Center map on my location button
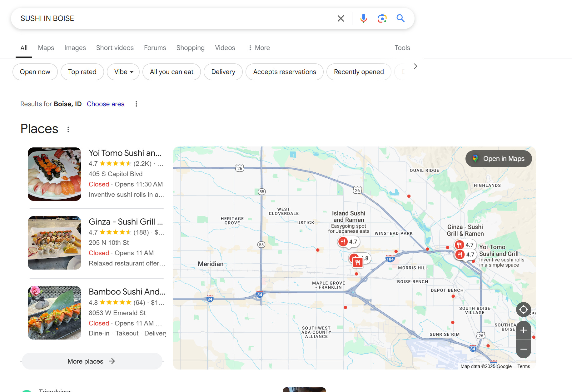This screenshot has height=392, width=572. coord(524,310)
